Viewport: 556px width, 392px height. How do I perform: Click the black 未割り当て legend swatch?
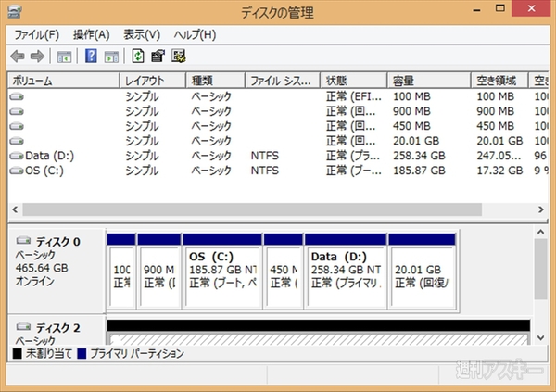point(17,353)
